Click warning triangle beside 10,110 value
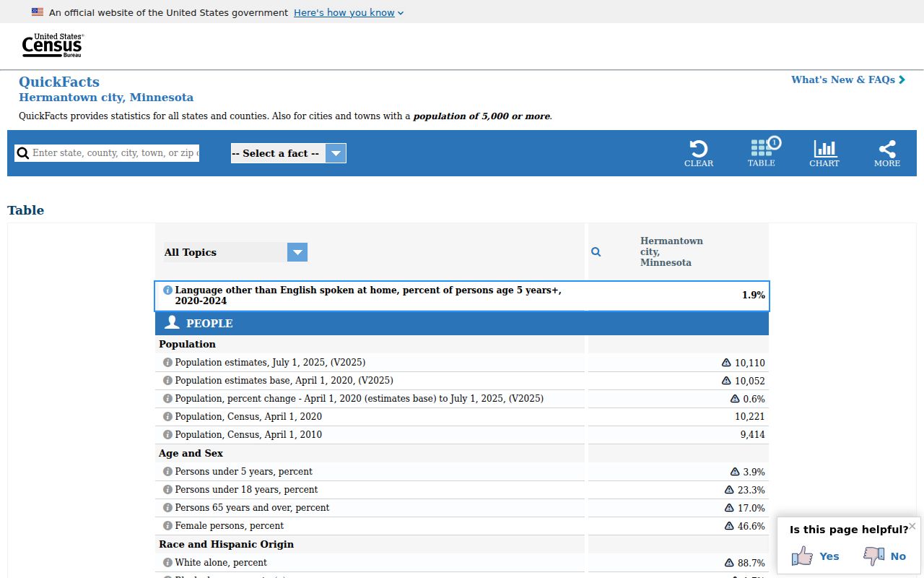 pos(726,363)
